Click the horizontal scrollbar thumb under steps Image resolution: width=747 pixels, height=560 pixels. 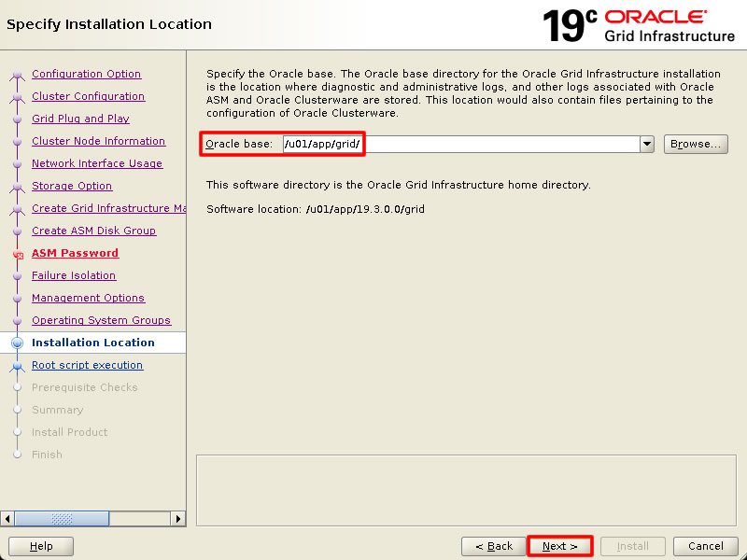tap(62, 519)
